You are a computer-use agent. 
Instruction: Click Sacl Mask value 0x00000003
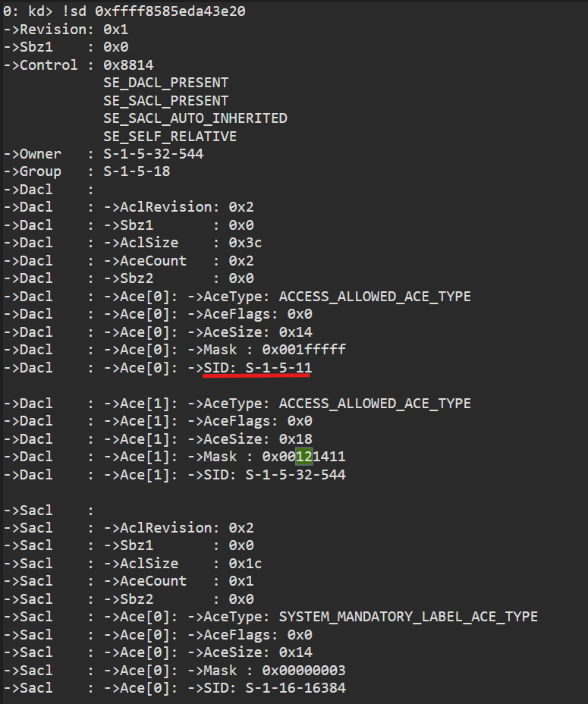pos(304,671)
